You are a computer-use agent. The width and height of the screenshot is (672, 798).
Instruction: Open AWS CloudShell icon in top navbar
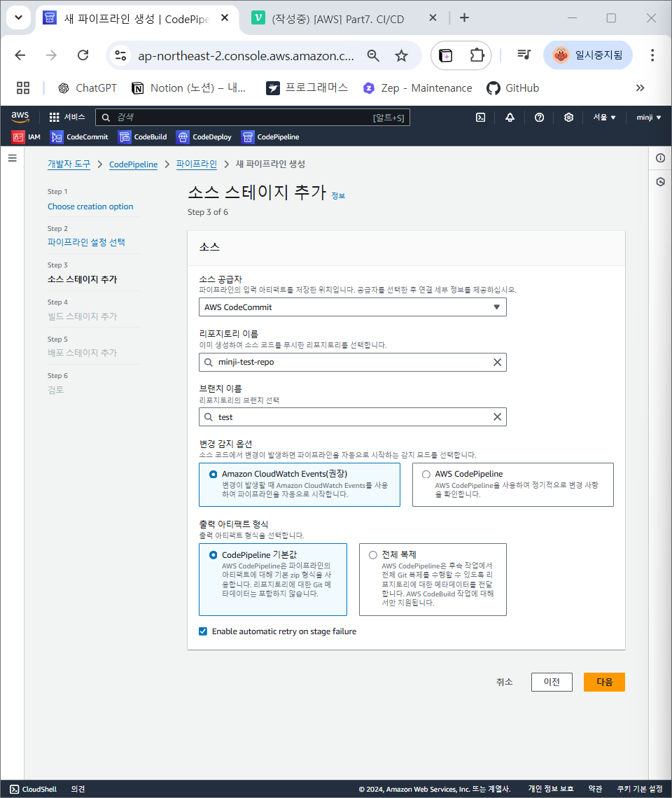pyautogui.click(x=480, y=118)
